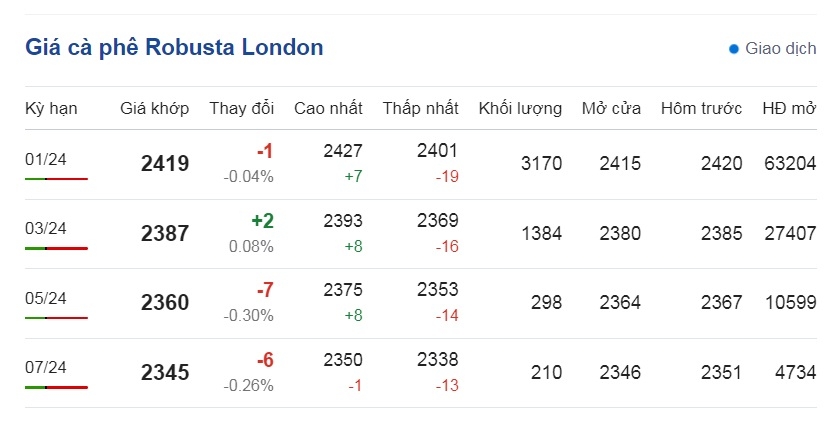838x425 pixels.
Task: Click the matched price 2419
Action: pyautogui.click(x=165, y=164)
